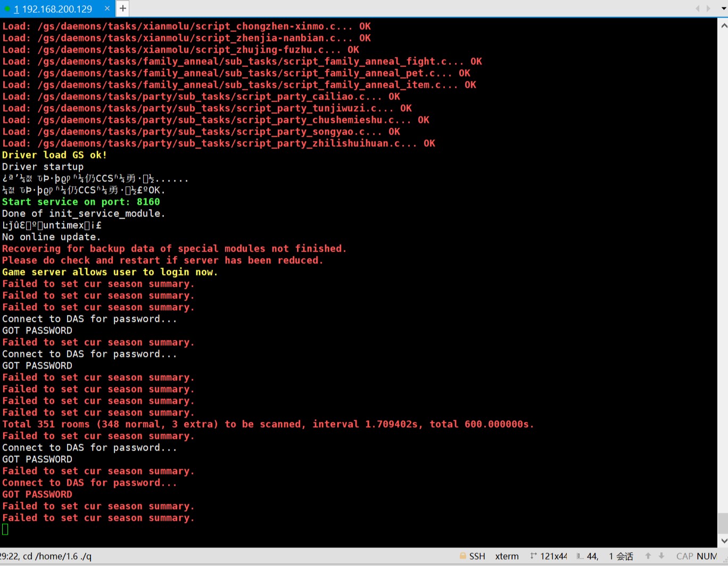Click the SSH lock icon in status bar
This screenshot has height=566, width=728.
tap(463, 556)
